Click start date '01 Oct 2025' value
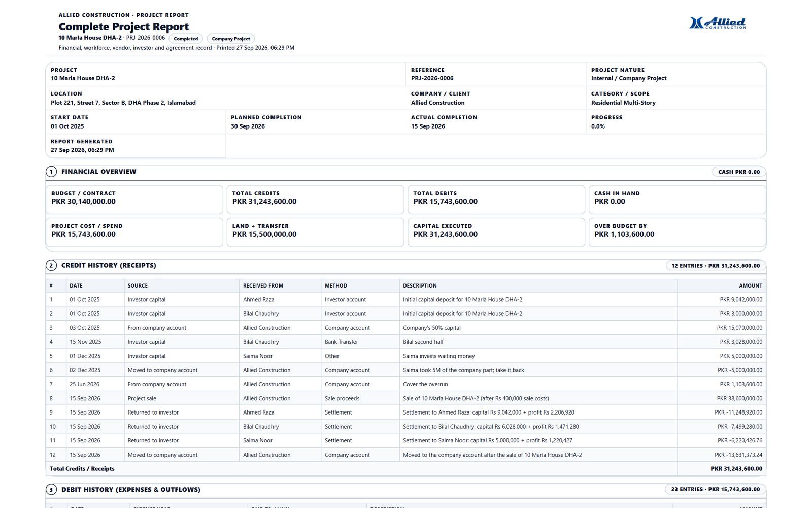812x508 pixels. [x=67, y=126]
